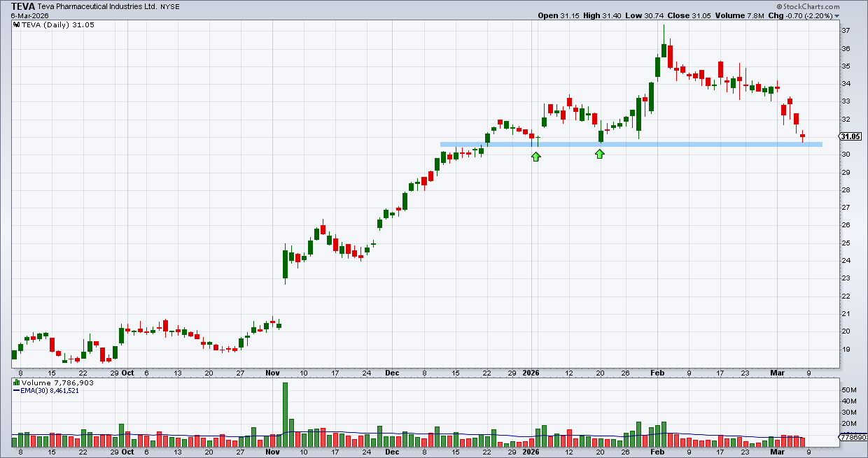Click the 37 label on the price axis
This screenshot has width=868, height=458.
(x=846, y=31)
